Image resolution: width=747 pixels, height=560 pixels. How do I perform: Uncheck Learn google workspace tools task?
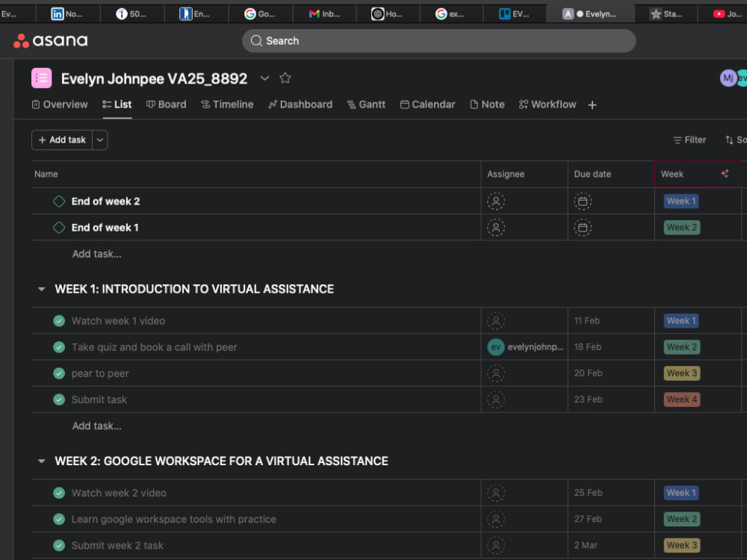59,519
